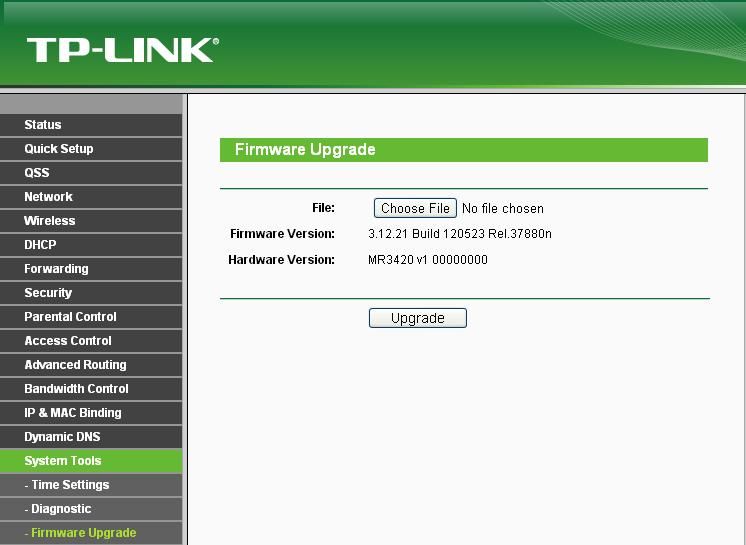Select Parental Control in sidebar
Viewport: 746px width, 545px height.
[x=70, y=317]
